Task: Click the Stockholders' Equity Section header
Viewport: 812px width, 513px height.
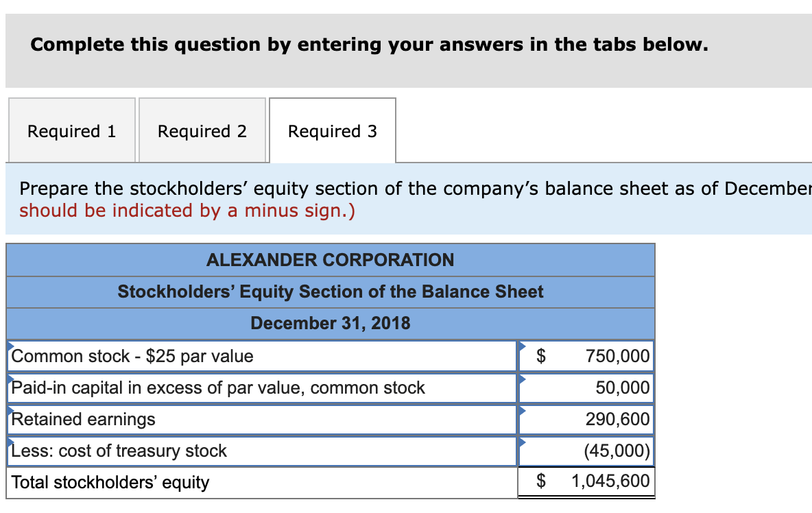Action: (x=329, y=291)
